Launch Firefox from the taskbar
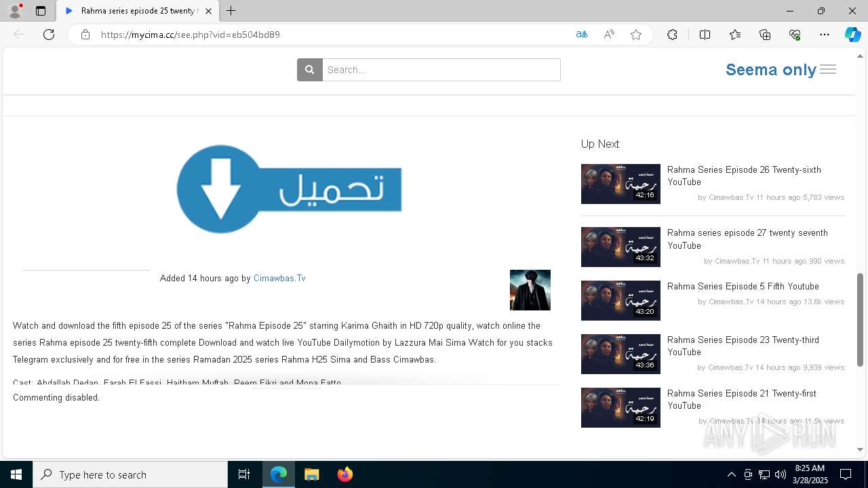Screen dimensions: 868x488 344,474
